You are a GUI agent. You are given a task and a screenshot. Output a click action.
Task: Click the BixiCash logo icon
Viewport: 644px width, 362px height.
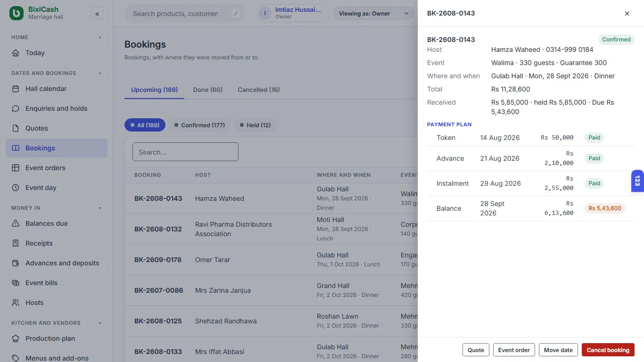click(17, 13)
